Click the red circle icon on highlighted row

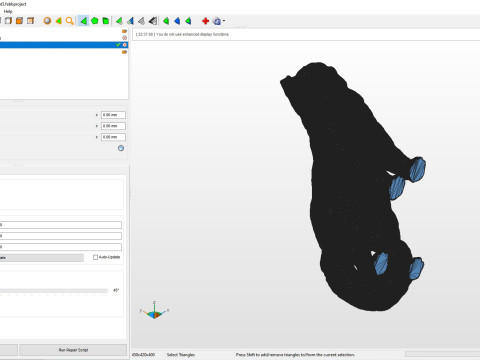click(x=125, y=45)
